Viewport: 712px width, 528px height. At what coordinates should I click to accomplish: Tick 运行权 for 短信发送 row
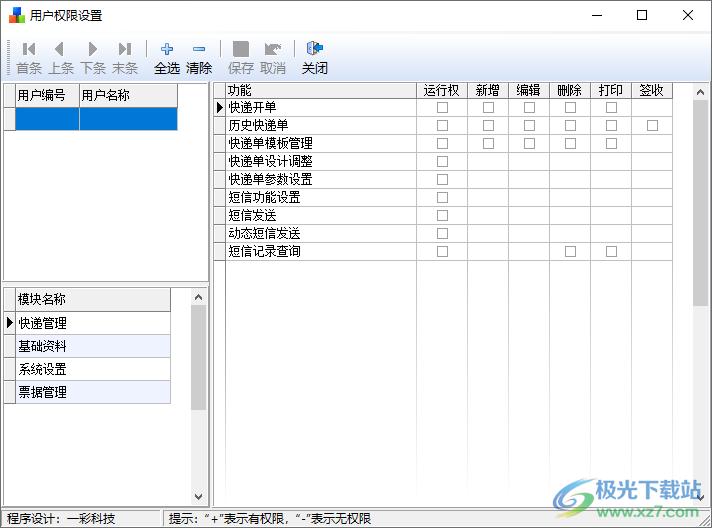(x=442, y=216)
